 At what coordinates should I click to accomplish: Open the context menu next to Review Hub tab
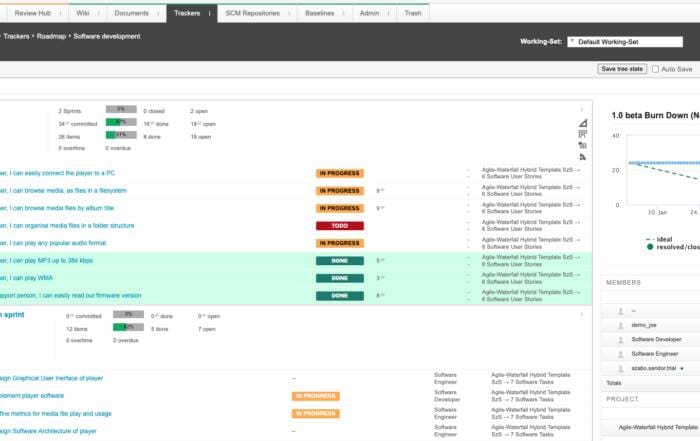pyautogui.click(x=60, y=13)
